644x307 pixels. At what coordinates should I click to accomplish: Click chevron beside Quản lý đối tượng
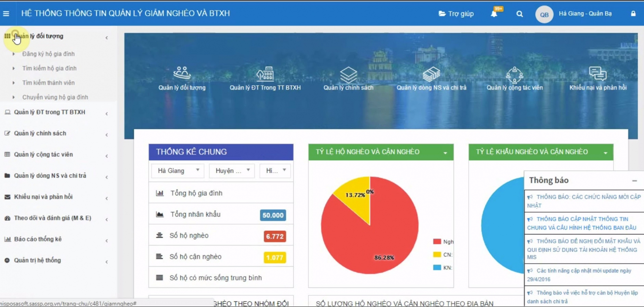(x=107, y=38)
